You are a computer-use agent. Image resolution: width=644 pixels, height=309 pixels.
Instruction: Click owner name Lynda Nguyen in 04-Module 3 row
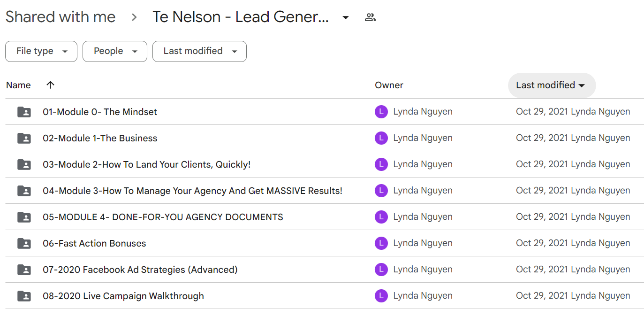pyautogui.click(x=423, y=191)
